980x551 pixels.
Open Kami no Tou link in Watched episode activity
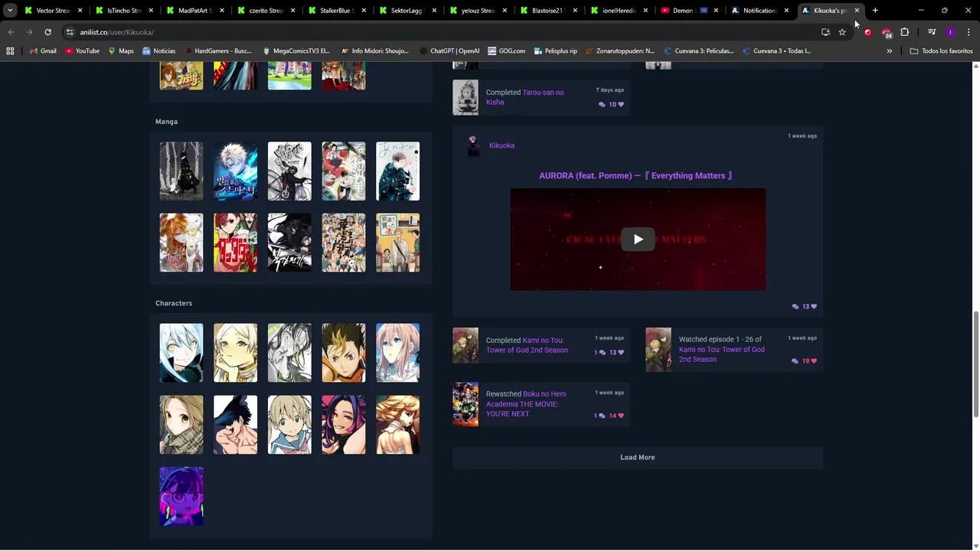(x=721, y=354)
